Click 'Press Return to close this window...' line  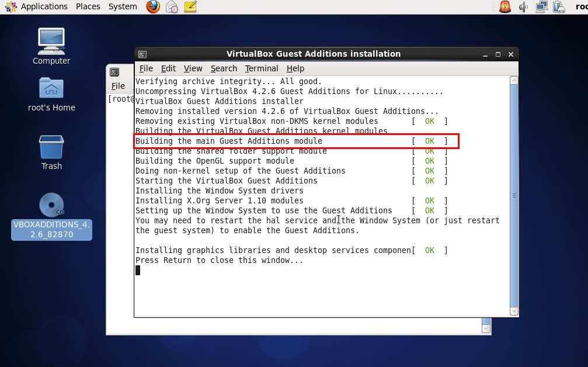(220, 261)
